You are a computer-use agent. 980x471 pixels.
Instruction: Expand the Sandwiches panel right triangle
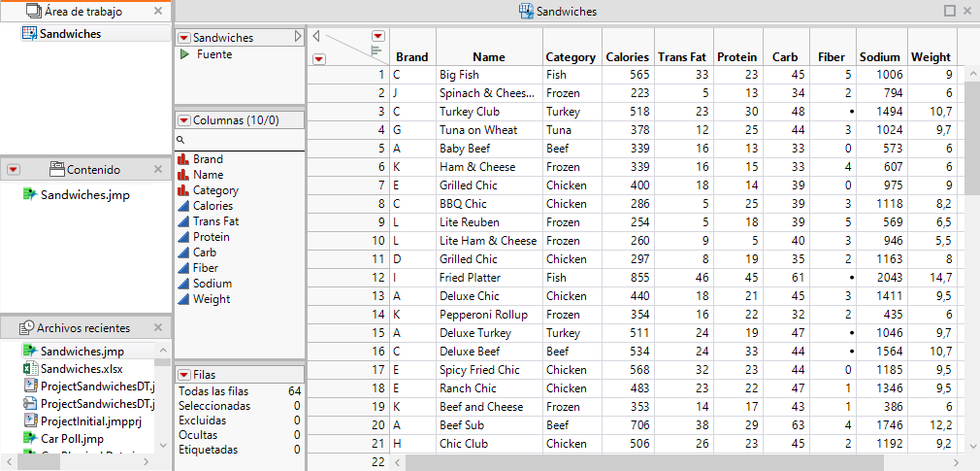click(298, 38)
